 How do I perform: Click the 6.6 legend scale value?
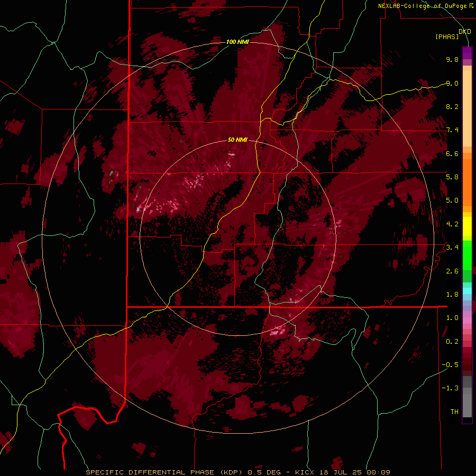(452, 153)
